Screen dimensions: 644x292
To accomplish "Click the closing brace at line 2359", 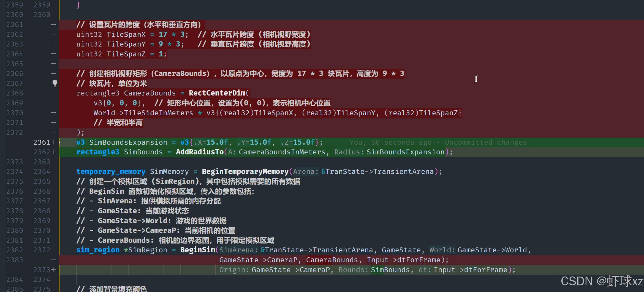I will (78, 5).
